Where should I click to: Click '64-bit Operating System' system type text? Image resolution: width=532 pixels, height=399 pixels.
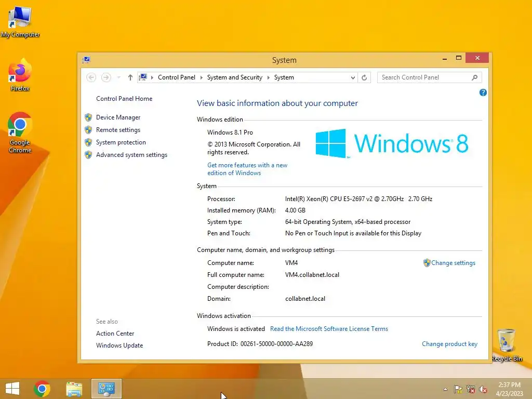[318, 222]
